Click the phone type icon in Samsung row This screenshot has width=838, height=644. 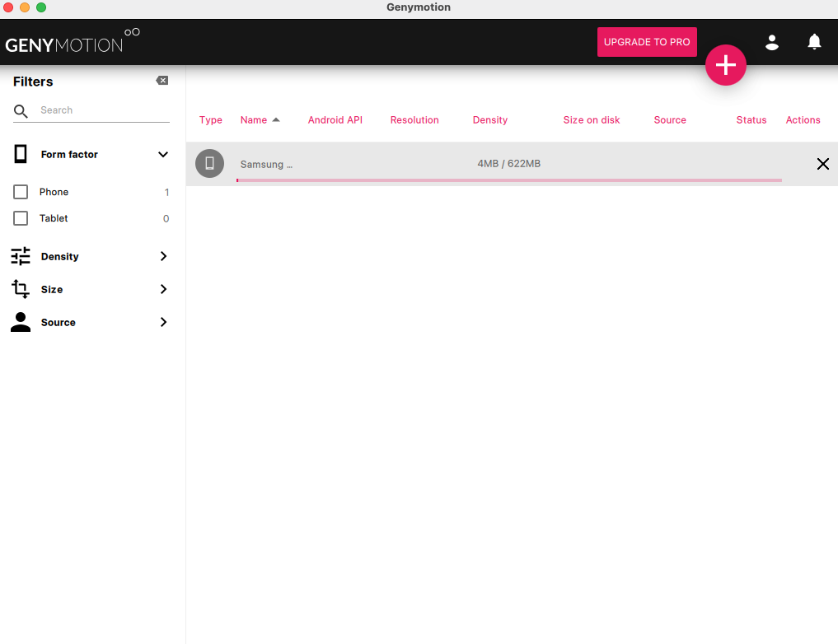(209, 163)
